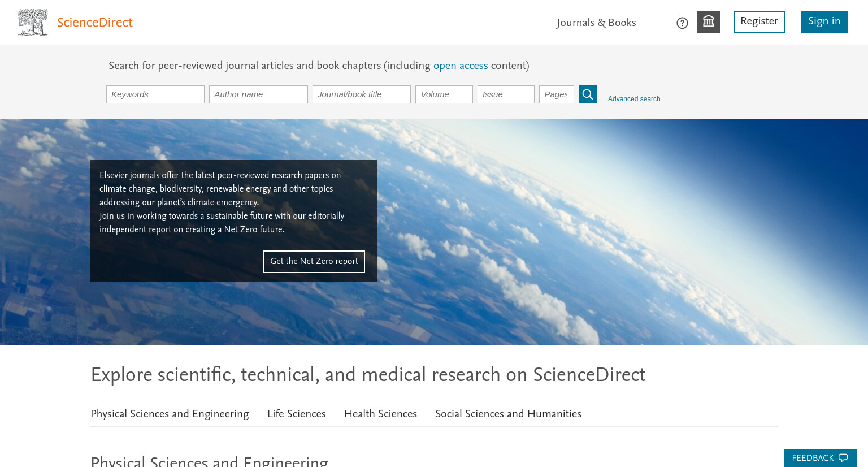868x467 pixels.
Task: Follow the open access link
Action: [461, 66]
